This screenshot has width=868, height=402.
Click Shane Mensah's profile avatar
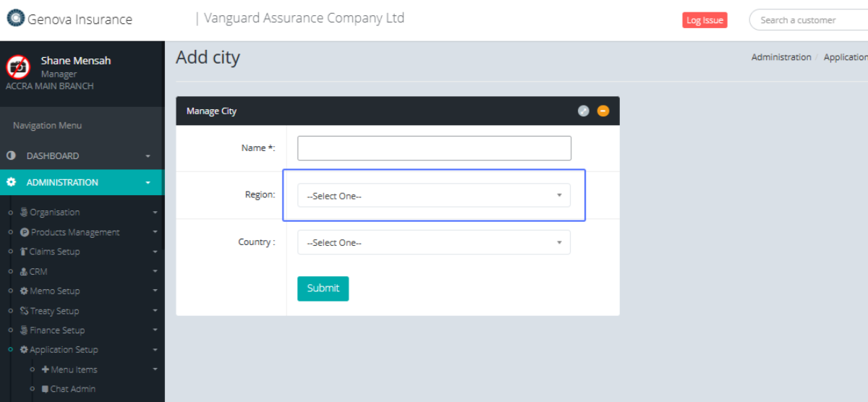tap(18, 67)
